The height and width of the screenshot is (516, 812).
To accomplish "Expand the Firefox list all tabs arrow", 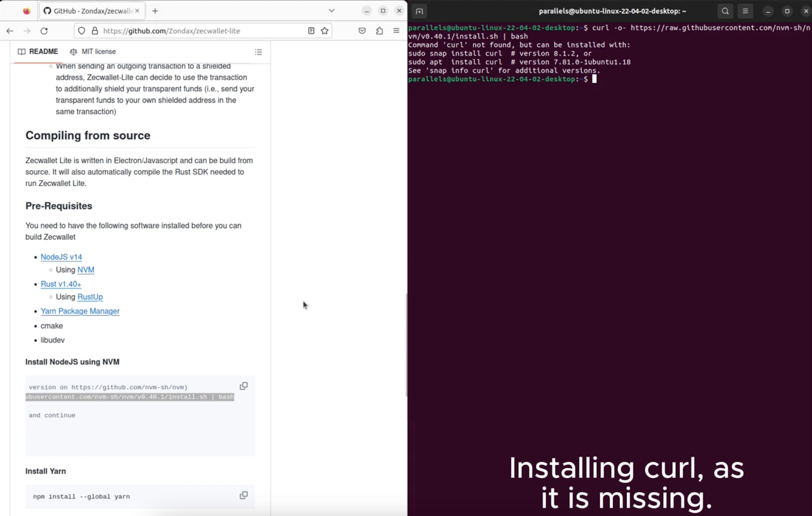I will (331, 11).
